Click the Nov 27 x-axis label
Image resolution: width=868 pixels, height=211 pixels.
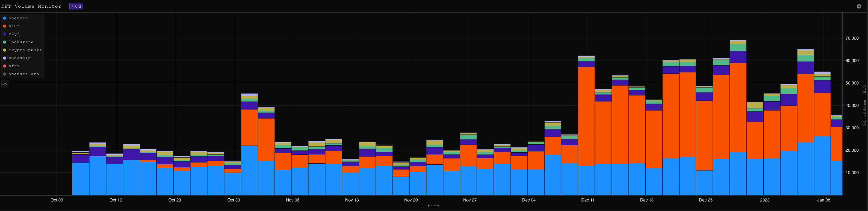pos(470,200)
